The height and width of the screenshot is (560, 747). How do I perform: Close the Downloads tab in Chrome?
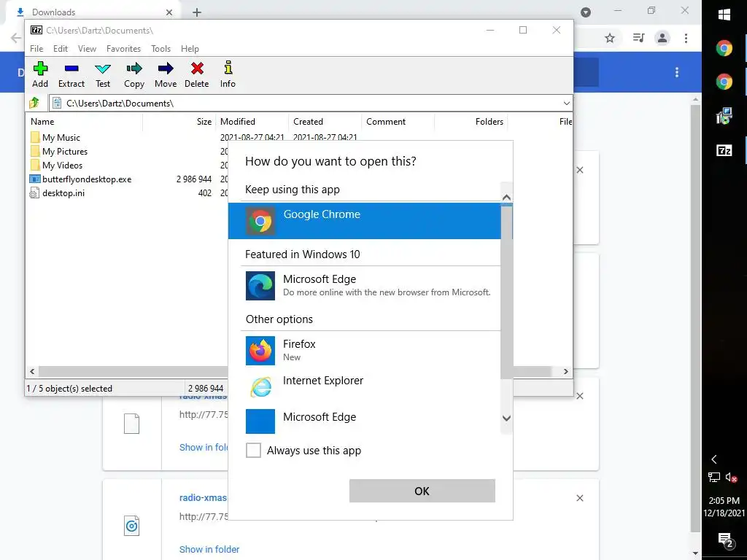click(x=169, y=12)
